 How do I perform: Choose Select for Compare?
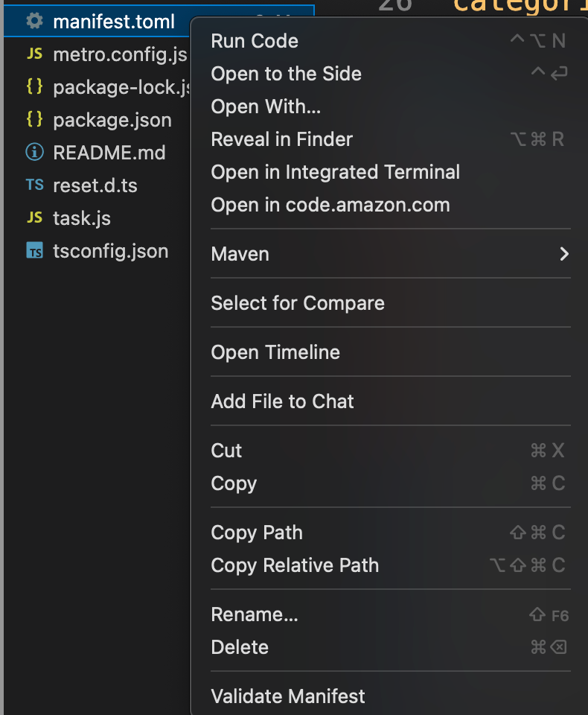298,303
